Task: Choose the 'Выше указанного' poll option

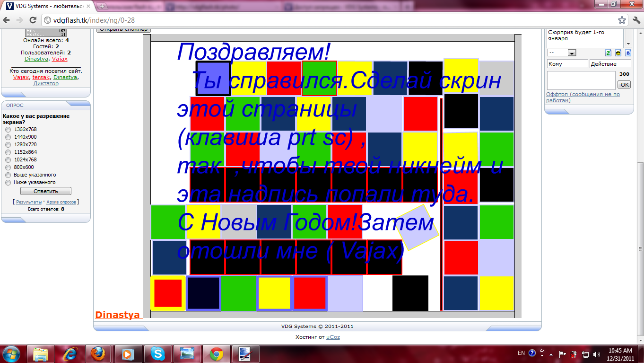Action: tap(8, 175)
